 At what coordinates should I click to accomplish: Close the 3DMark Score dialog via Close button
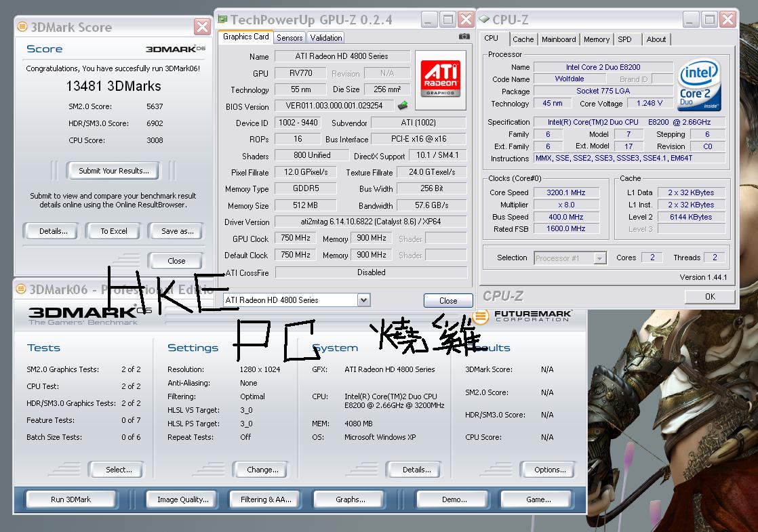(x=176, y=261)
